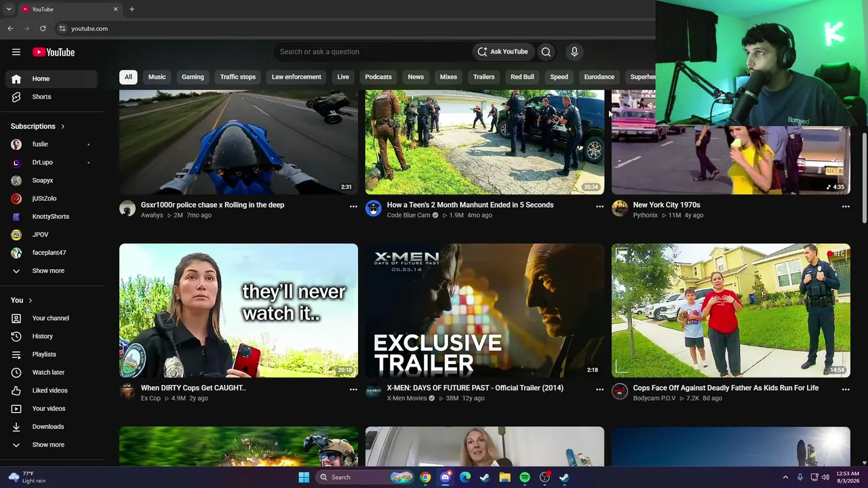Viewport: 868px width, 488px height.
Task: Click the YouTube logo
Action: (54, 52)
